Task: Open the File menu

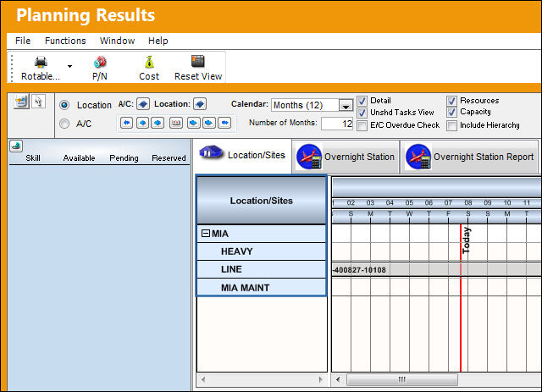Action: 23,41
